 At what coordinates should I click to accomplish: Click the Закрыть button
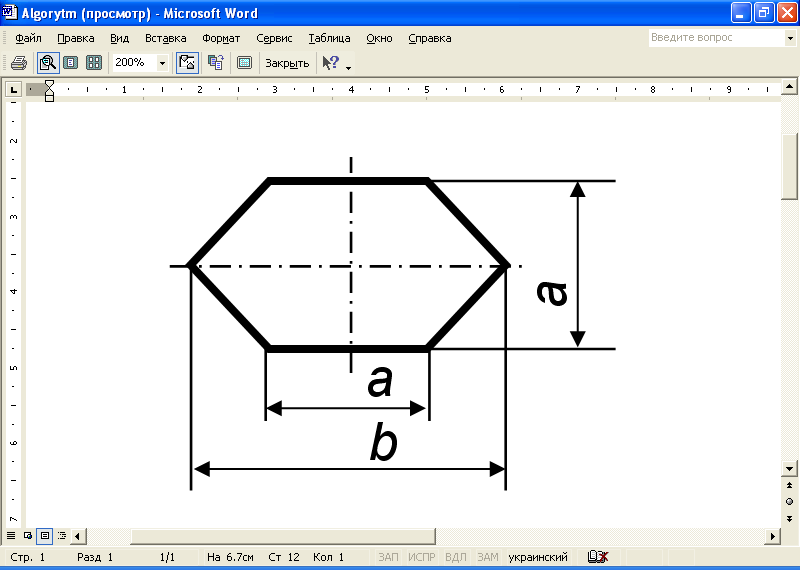point(287,63)
